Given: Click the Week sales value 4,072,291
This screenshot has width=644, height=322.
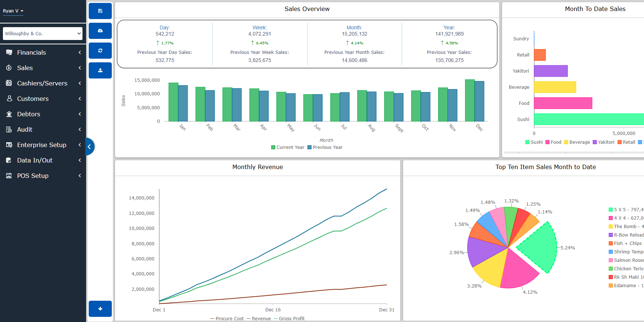Looking at the screenshot, I should (x=260, y=34).
